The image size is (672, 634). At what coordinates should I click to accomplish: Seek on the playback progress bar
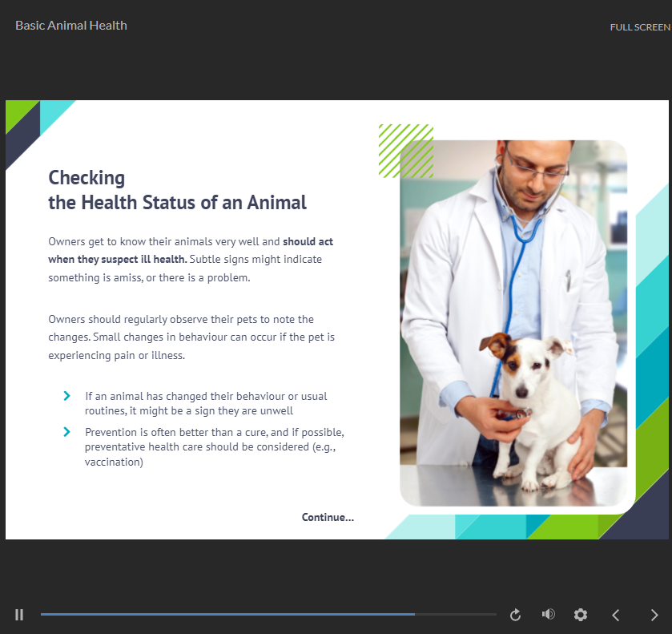268,615
